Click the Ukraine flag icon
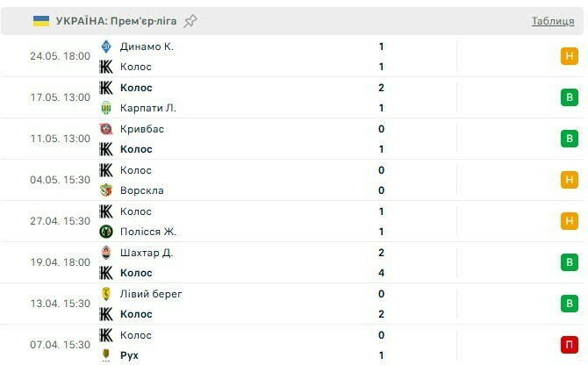Image resolution: width=588 pixels, height=365 pixels. click(x=41, y=21)
